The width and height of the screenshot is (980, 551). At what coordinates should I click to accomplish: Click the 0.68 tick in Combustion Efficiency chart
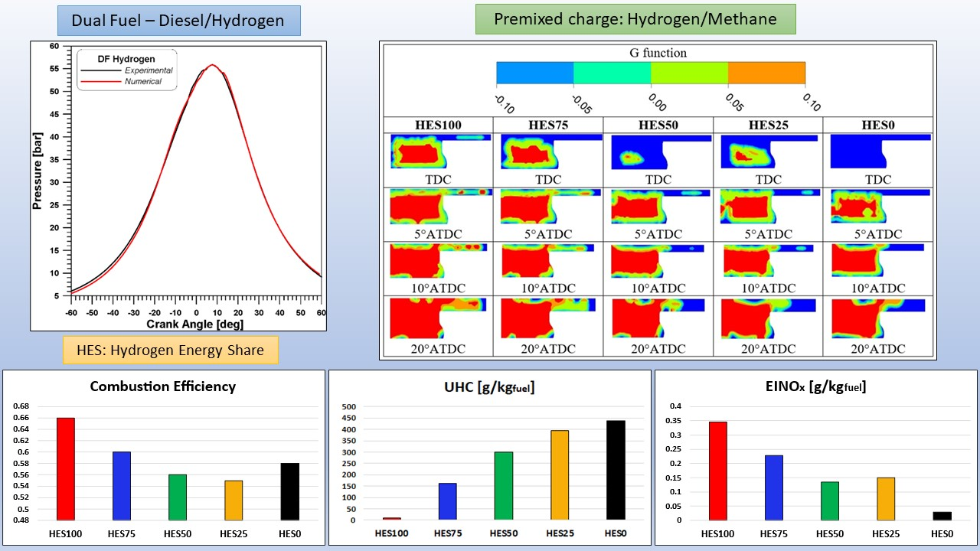[21, 406]
